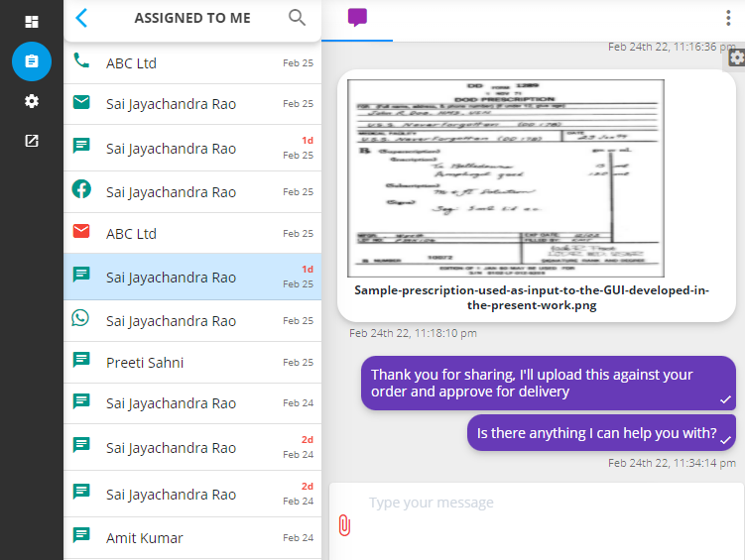Click 'Is there anything I can help' bubble
745x560 pixels.
[601, 433]
